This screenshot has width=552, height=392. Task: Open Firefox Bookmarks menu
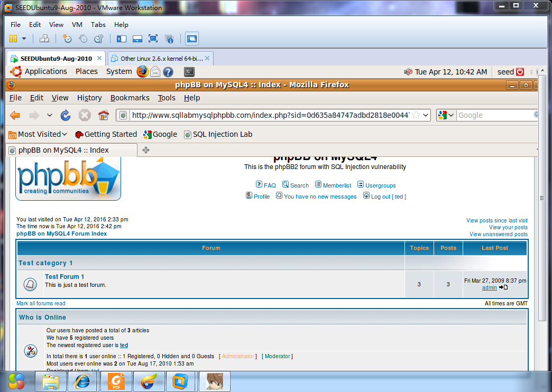pyautogui.click(x=130, y=98)
